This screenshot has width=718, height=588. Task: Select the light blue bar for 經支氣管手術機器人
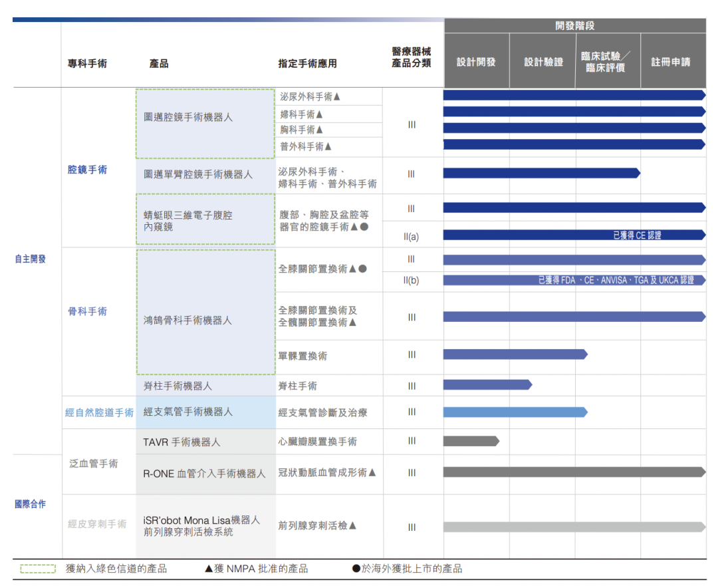point(515,412)
